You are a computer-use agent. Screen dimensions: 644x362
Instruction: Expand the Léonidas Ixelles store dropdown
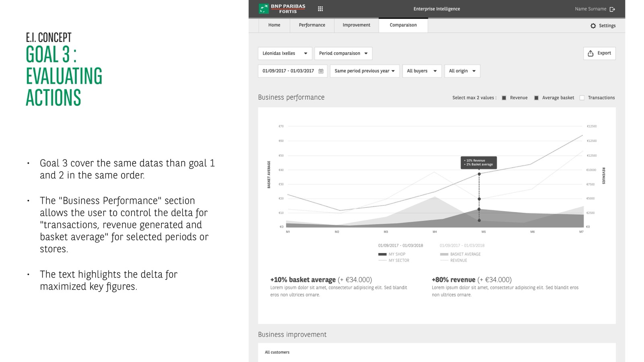285,53
